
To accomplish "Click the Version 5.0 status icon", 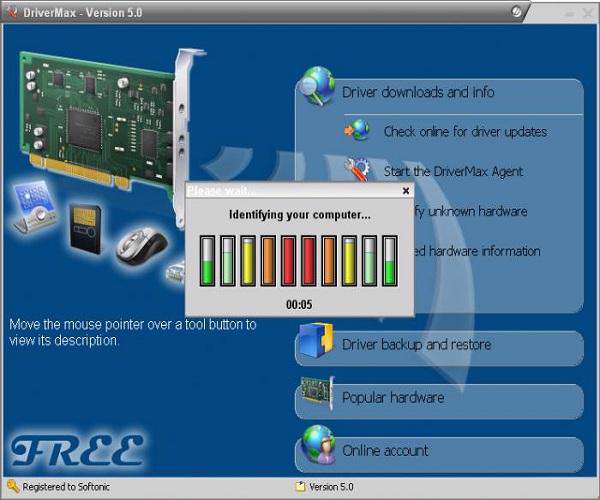I will [x=300, y=487].
